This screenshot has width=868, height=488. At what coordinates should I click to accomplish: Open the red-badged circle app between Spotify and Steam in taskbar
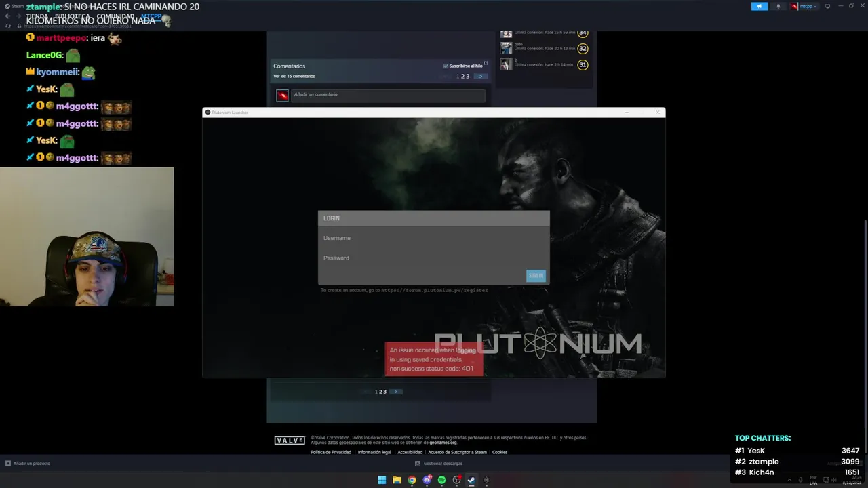[456, 480]
